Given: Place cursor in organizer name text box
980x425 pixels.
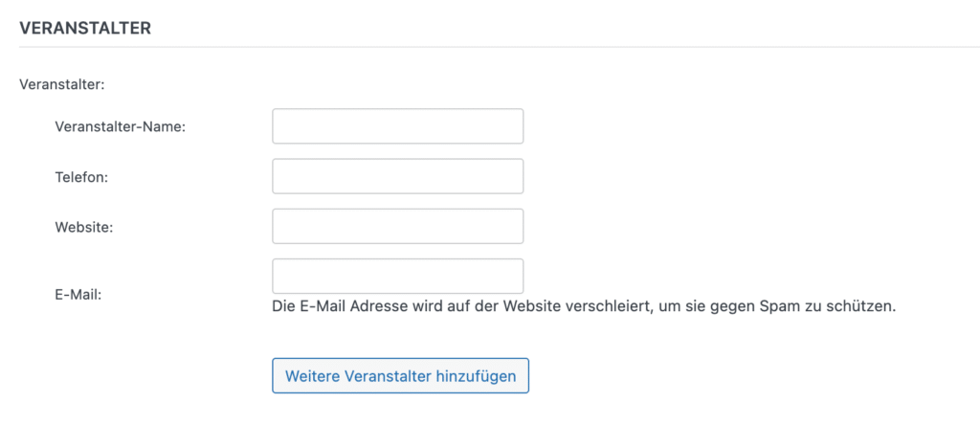Looking at the screenshot, I should [x=397, y=126].
